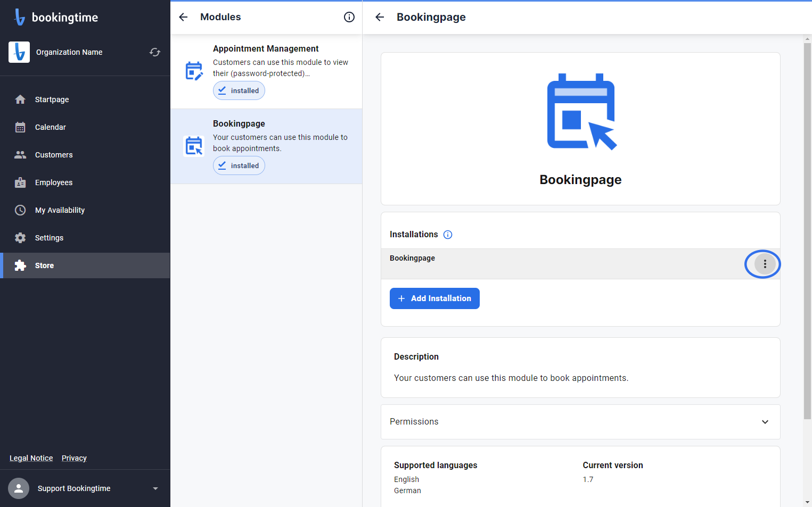Select the Bookingpage installation row name

coord(412,258)
